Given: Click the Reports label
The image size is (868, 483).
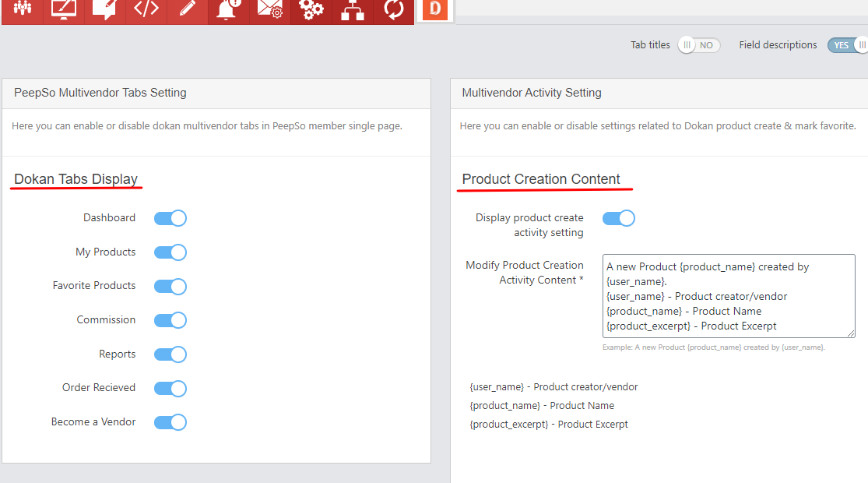Looking at the screenshot, I should click(x=118, y=354).
